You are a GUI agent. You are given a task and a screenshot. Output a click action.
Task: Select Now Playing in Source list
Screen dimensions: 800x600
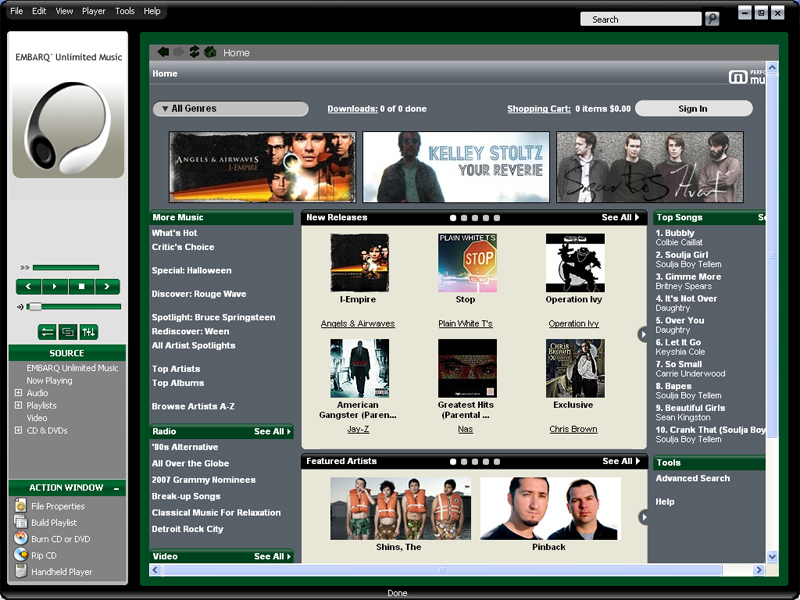[x=49, y=381]
